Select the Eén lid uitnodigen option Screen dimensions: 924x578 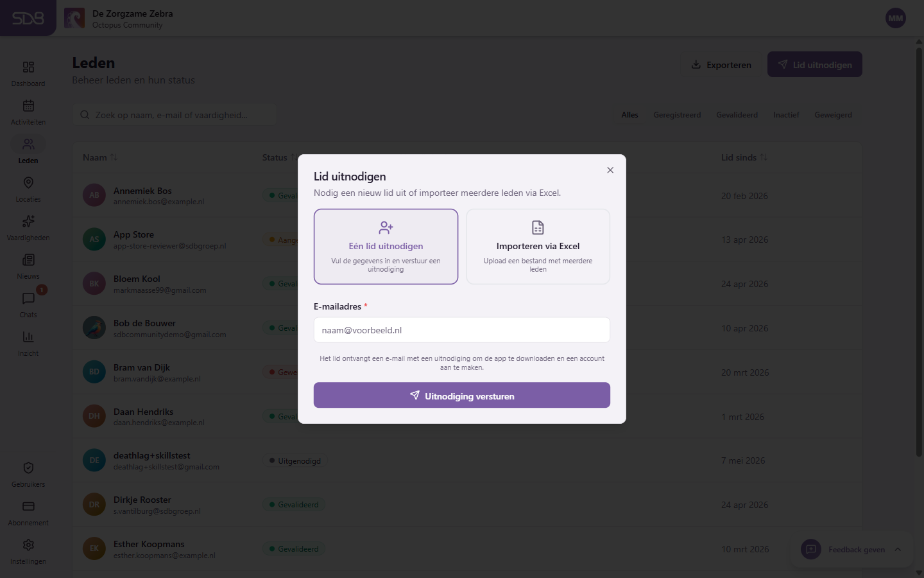[386, 247]
